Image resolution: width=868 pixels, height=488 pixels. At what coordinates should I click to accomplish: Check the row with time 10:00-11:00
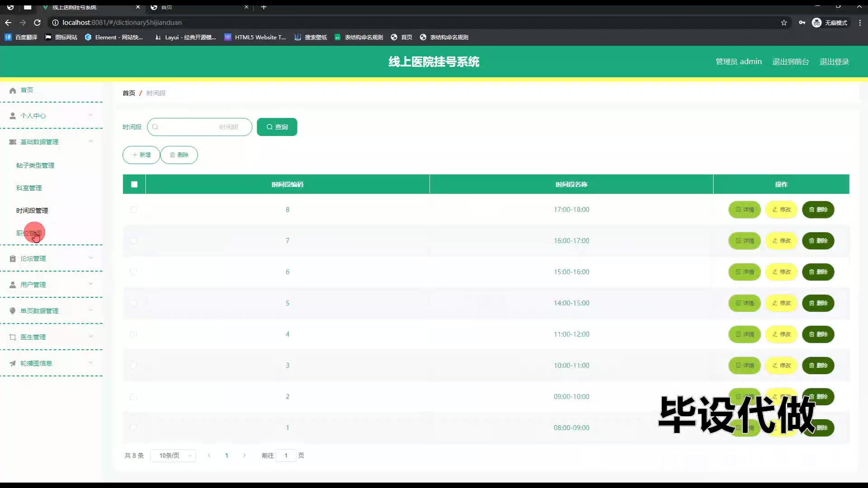point(133,366)
